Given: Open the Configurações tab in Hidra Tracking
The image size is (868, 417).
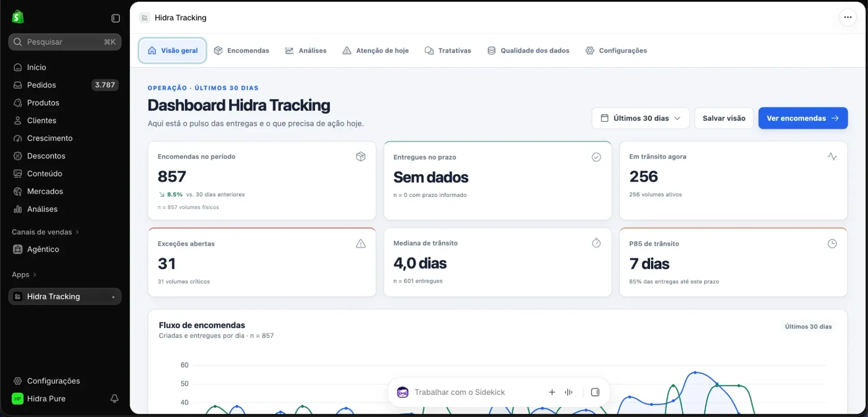Looking at the screenshot, I should (616, 51).
